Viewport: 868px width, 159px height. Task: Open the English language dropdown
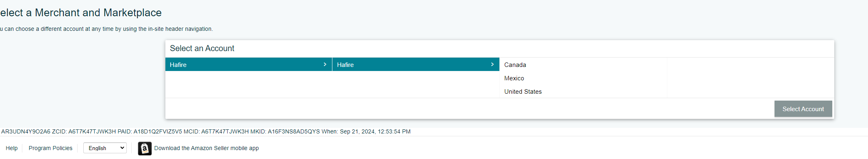[105, 148]
